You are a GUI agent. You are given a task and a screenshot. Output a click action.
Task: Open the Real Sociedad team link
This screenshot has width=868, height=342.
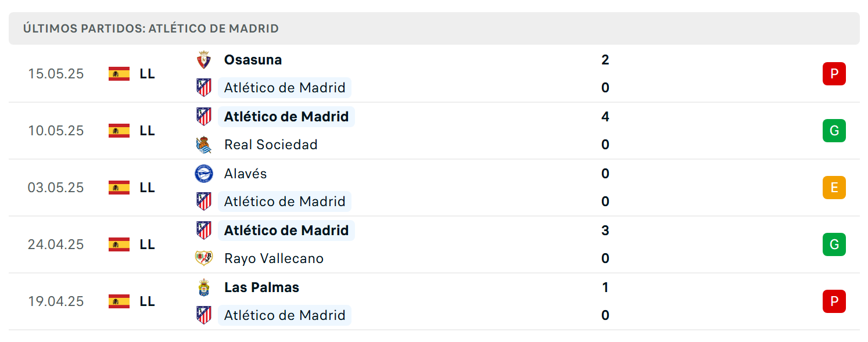pos(271,145)
